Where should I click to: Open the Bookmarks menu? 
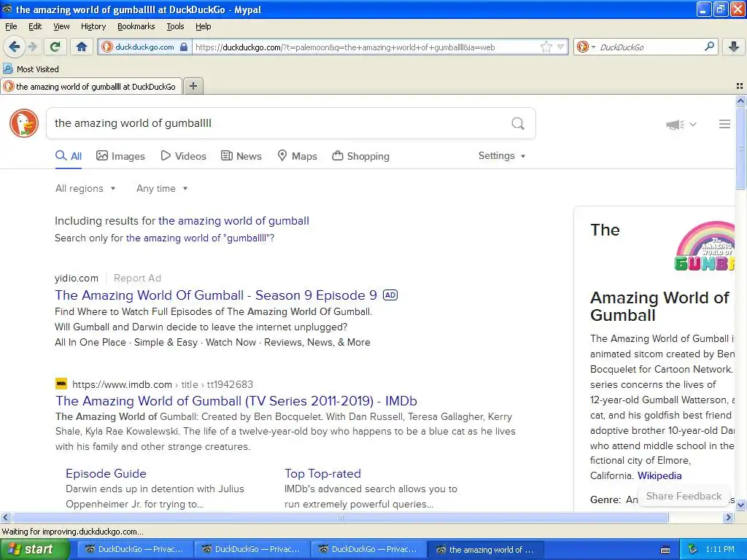coord(136,26)
